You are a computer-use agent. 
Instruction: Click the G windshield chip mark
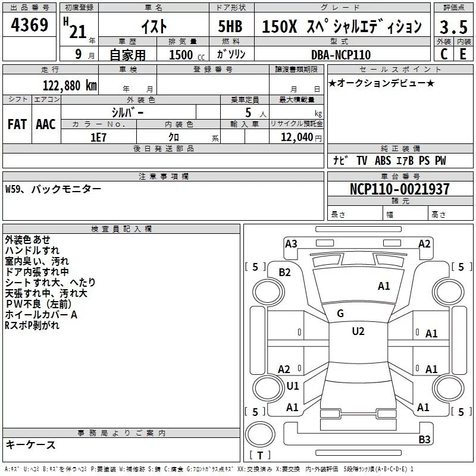[x=340, y=314]
